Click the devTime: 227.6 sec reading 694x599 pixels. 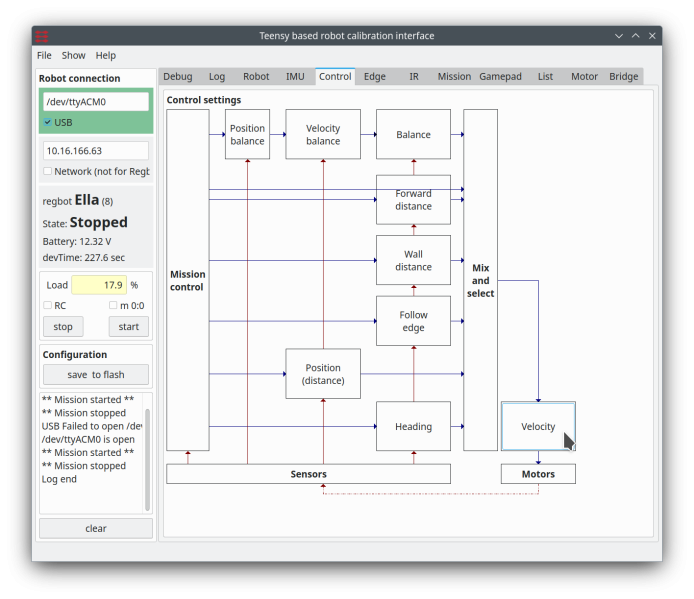[x=83, y=258]
